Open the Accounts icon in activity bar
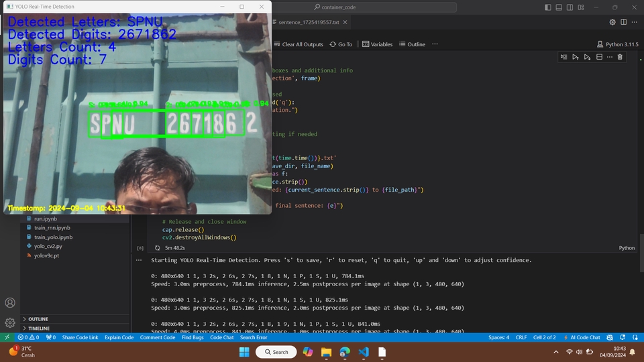The width and height of the screenshot is (644, 362). tap(10, 303)
